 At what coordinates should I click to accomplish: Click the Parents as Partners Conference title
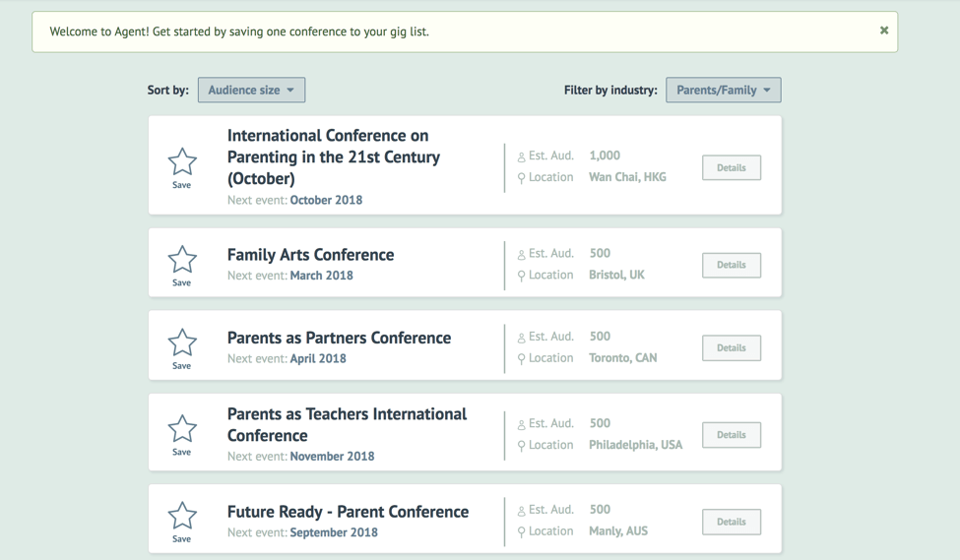(x=339, y=338)
